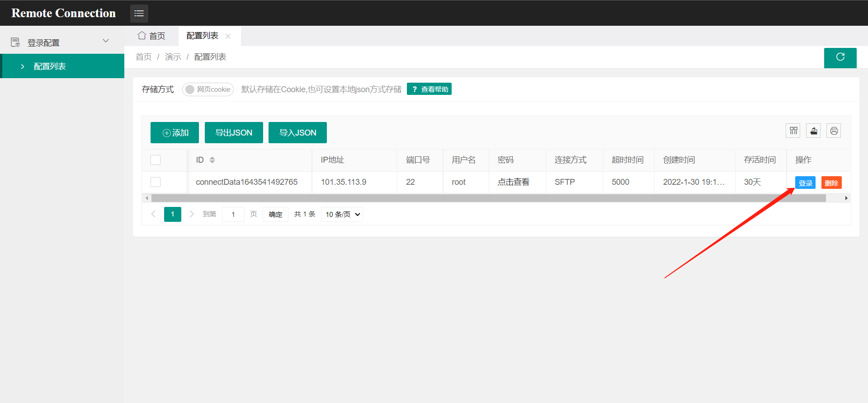This screenshot has height=403, width=868.
Task: Open the column filter grid icon
Action: coord(793,131)
